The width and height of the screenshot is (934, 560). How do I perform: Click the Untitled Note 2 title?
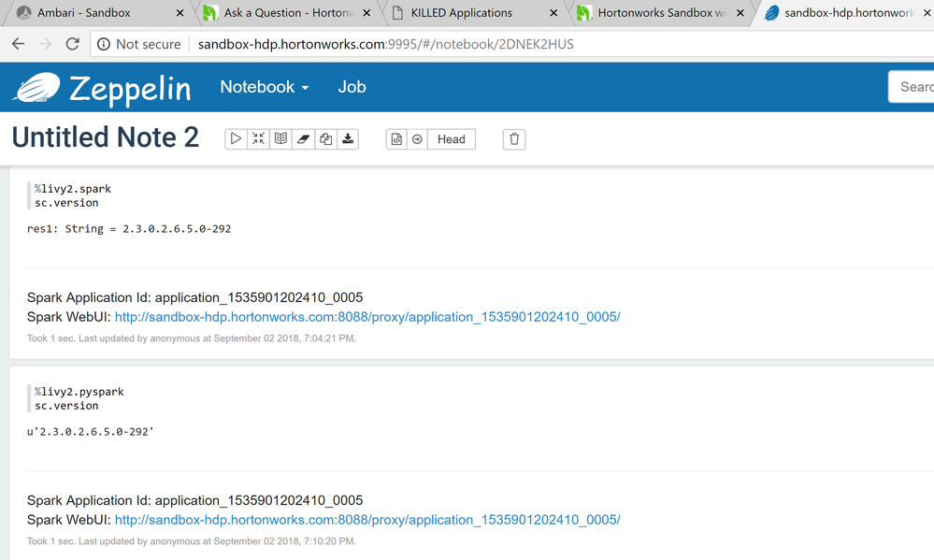[x=106, y=137]
